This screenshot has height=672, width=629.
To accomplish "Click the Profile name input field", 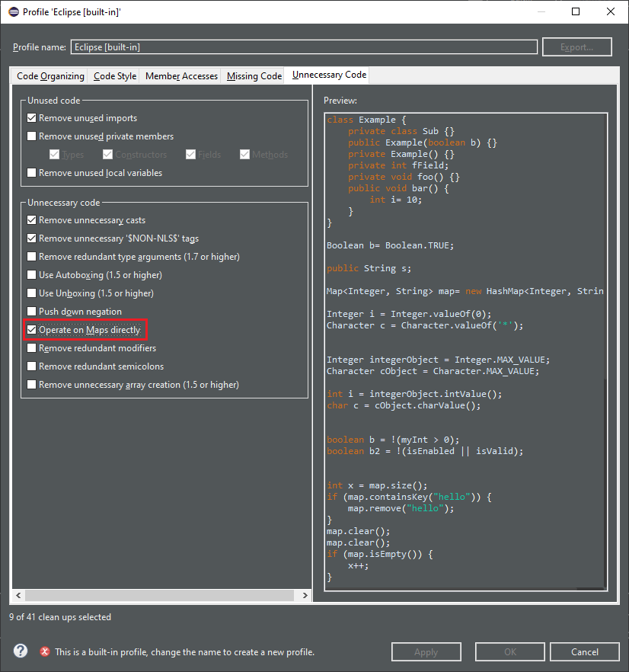I will pos(304,47).
